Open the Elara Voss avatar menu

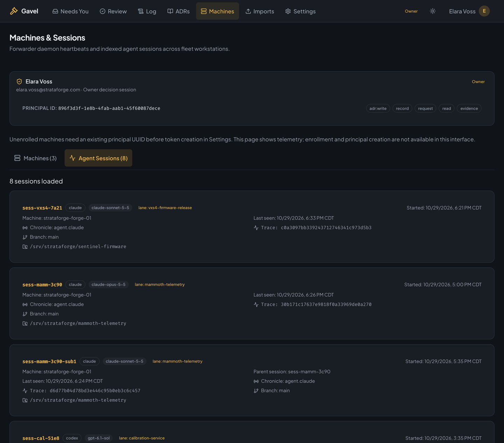click(484, 11)
